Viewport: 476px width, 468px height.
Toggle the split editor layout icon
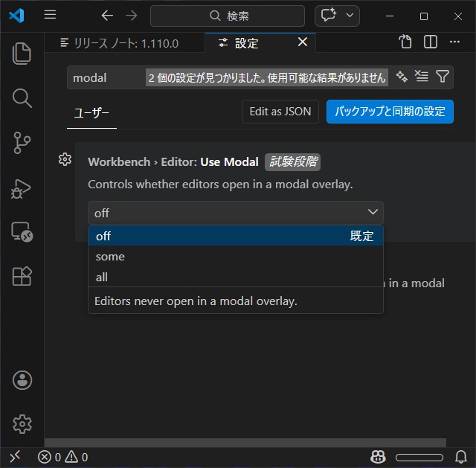pyautogui.click(x=431, y=42)
